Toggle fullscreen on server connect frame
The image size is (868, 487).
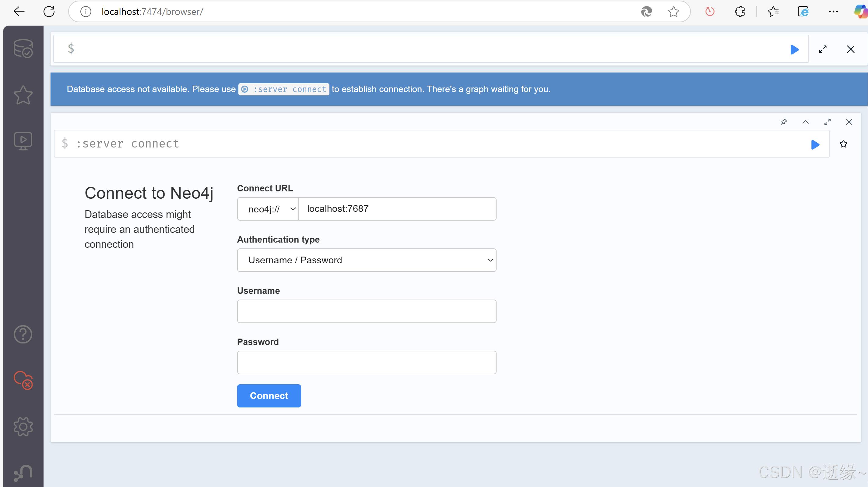click(828, 122)
